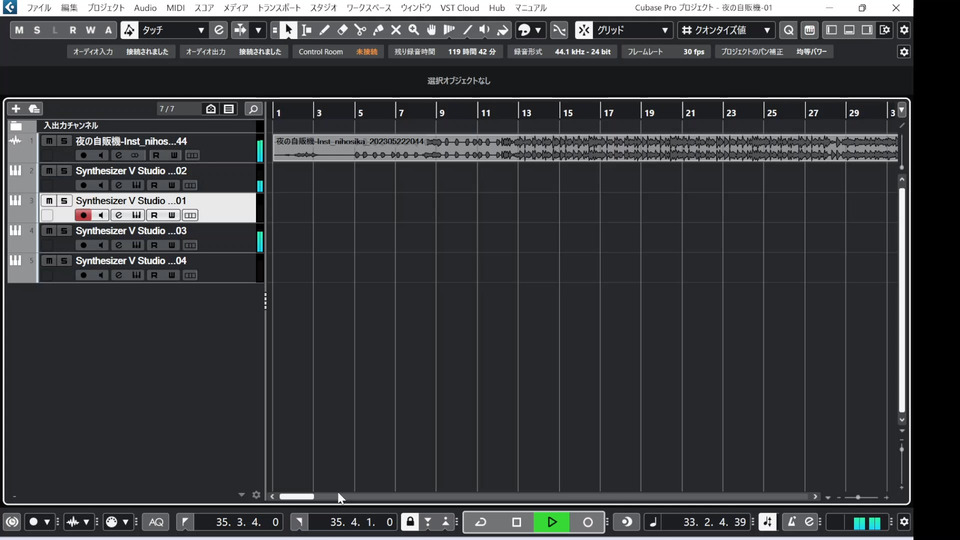Screen dimensions: 960x540
Task: Select the Zoom magnifier tool
Action: click(414, 30)
